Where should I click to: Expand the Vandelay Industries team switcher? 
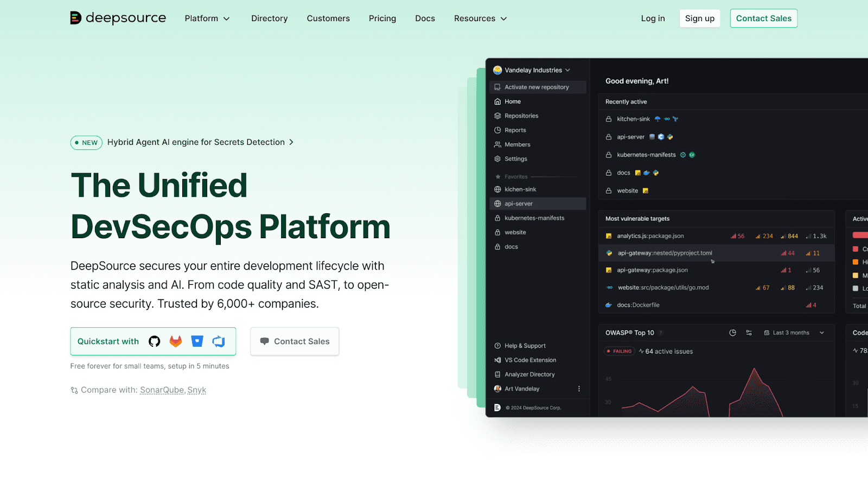532,70
